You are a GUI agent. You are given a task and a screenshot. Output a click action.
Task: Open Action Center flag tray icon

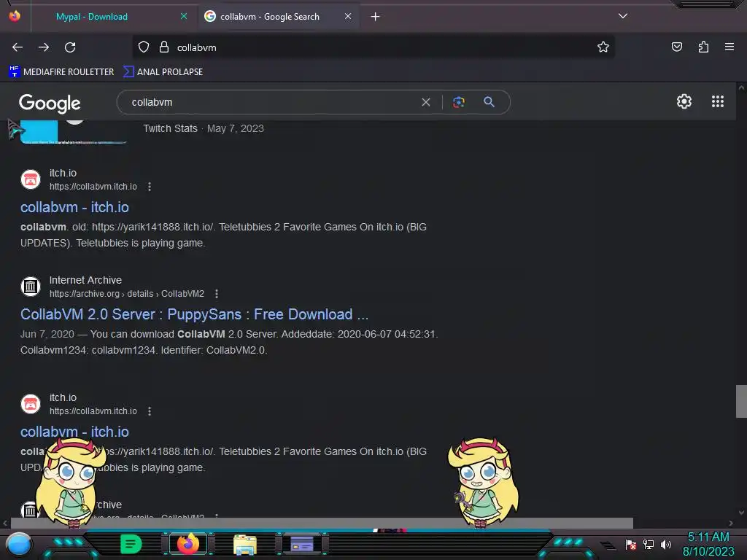pyautogui.click(x=631, y=544)
